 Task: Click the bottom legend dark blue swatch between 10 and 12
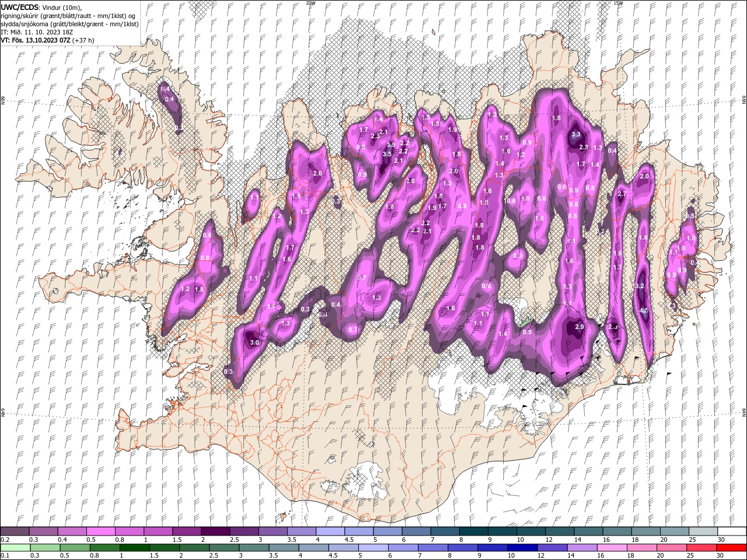click(x=522, y=548)
